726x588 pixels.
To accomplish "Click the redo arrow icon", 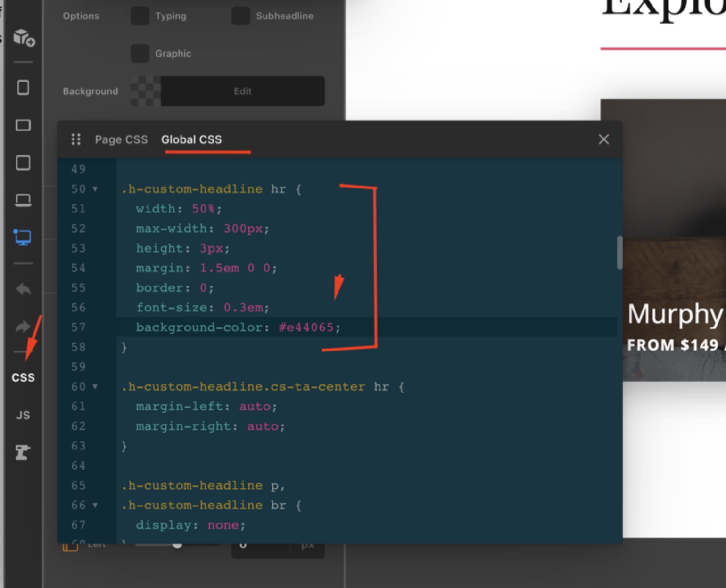I will point(23,327).
